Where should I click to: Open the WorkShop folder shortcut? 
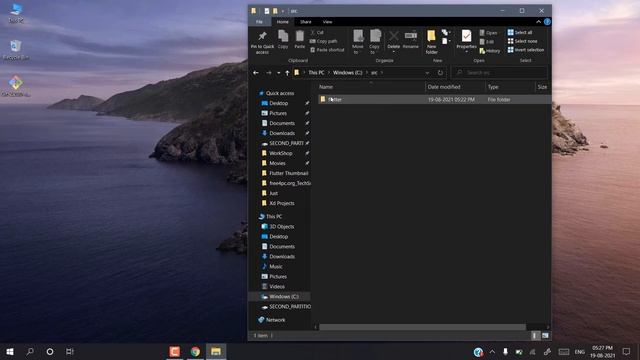click(280, 153)
